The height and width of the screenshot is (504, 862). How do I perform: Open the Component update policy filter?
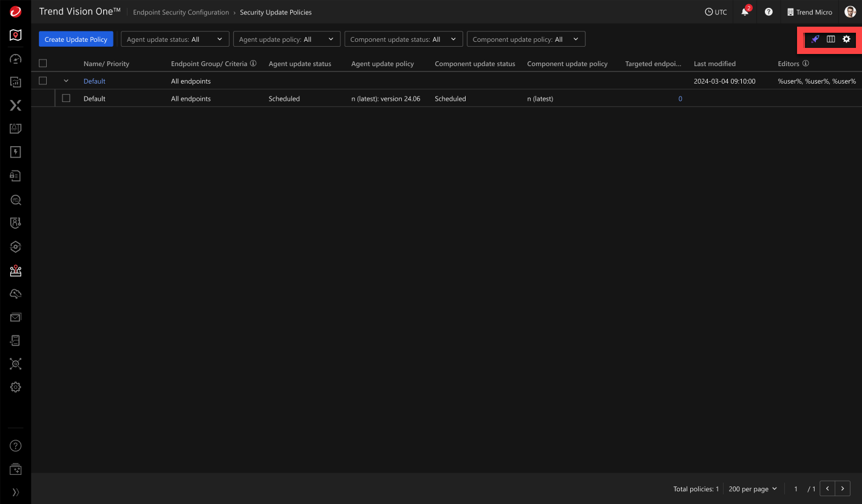[526, 39]
